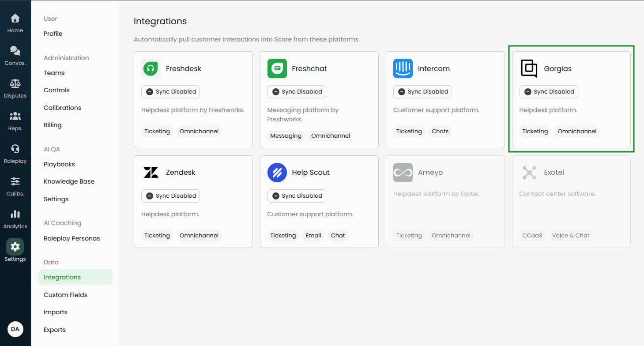Click Zendesk's Sync Disabled badge

[x=170, y=196]
